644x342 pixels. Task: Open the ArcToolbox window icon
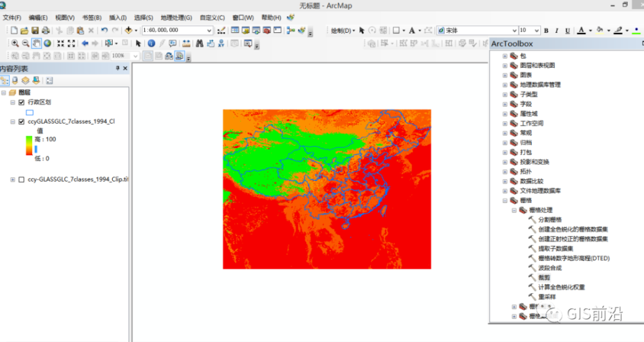(x=267, y=30)
